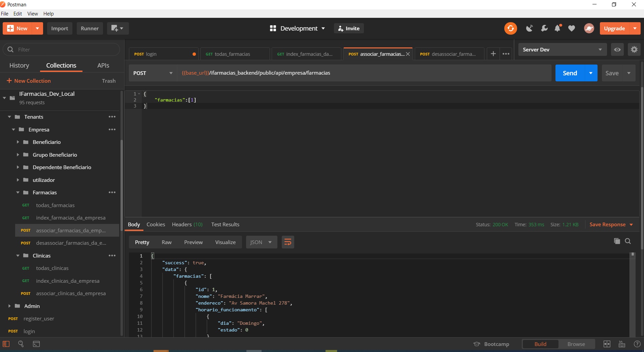The image size is (644, 352).
Task: Click the request URL field
Action: pos(364,73)
